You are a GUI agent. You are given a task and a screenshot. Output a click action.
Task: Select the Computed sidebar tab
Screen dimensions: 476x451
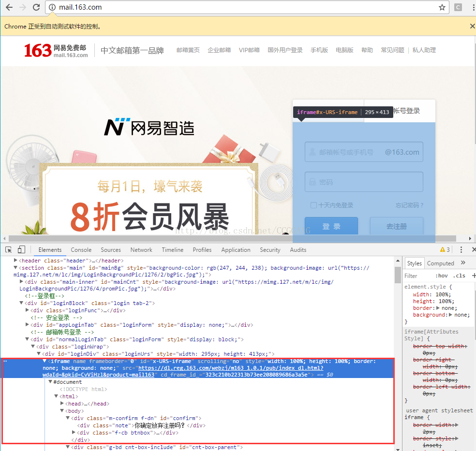441,263
